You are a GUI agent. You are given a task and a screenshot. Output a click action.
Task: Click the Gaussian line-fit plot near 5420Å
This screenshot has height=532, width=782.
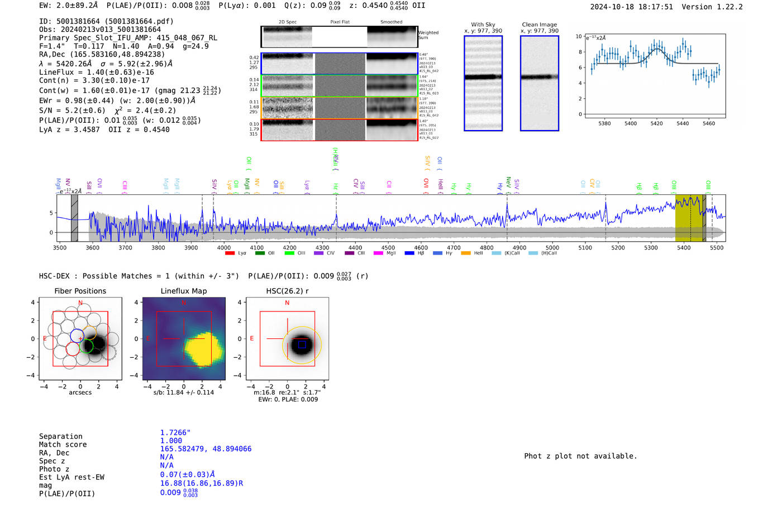(x=655, y=75)
